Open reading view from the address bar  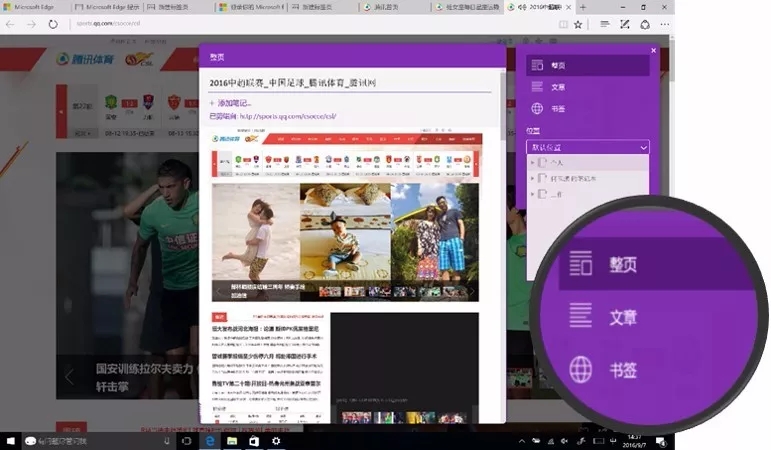pos(563,24)
